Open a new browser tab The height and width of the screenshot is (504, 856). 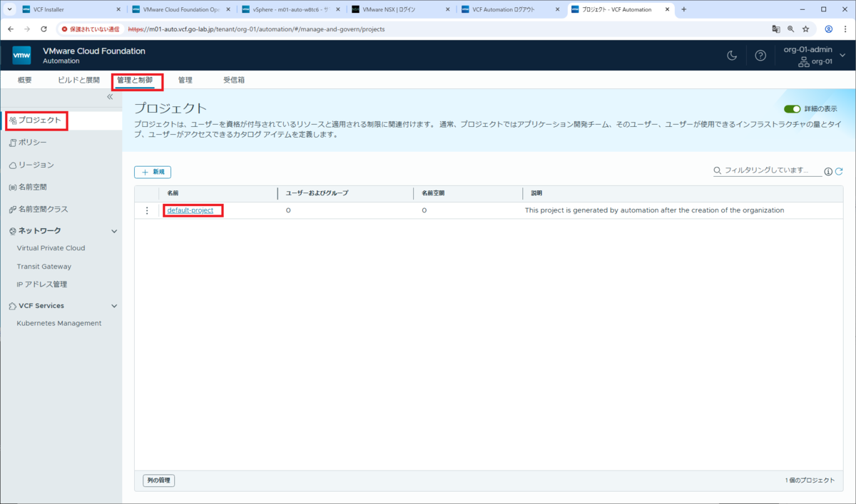(683, 9)
